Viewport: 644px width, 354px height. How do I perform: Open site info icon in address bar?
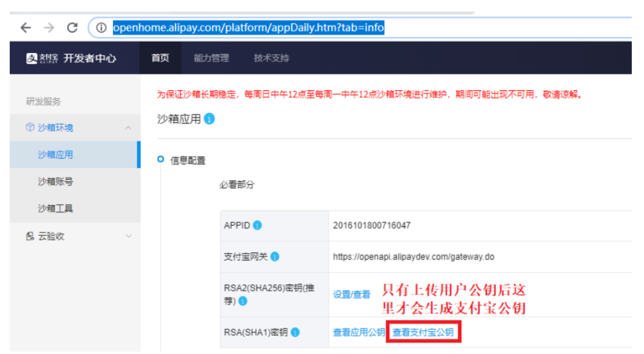coord(101,27)
